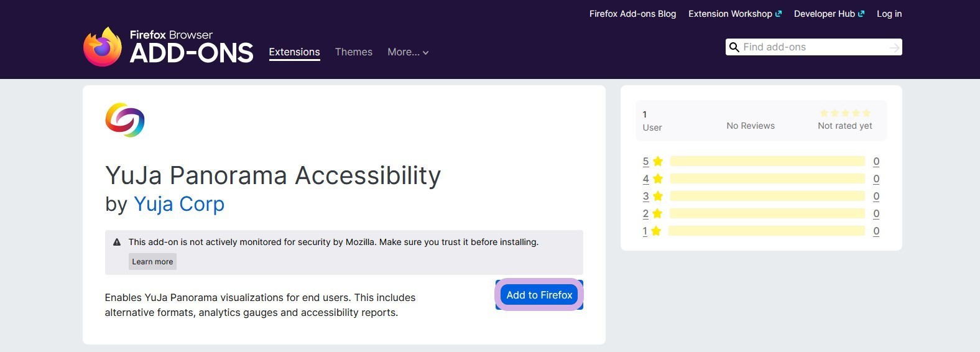Expand the More... dropdown menu
The image size is (980, 352).
coord(408,52)
